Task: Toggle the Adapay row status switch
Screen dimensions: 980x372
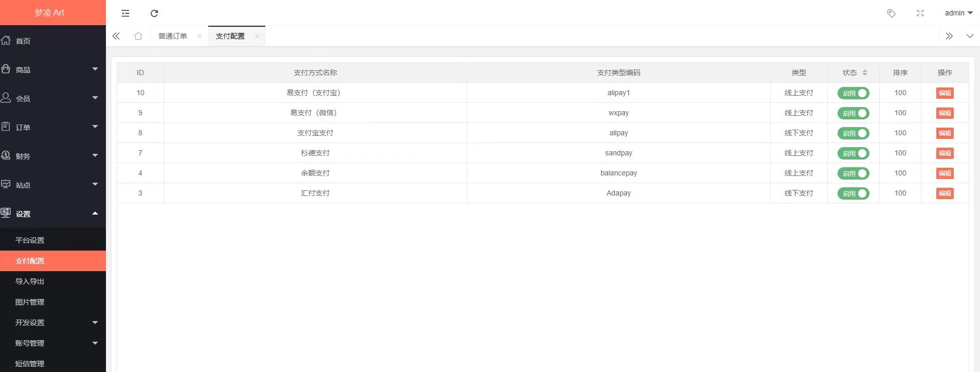Action: tap(853, 193)
